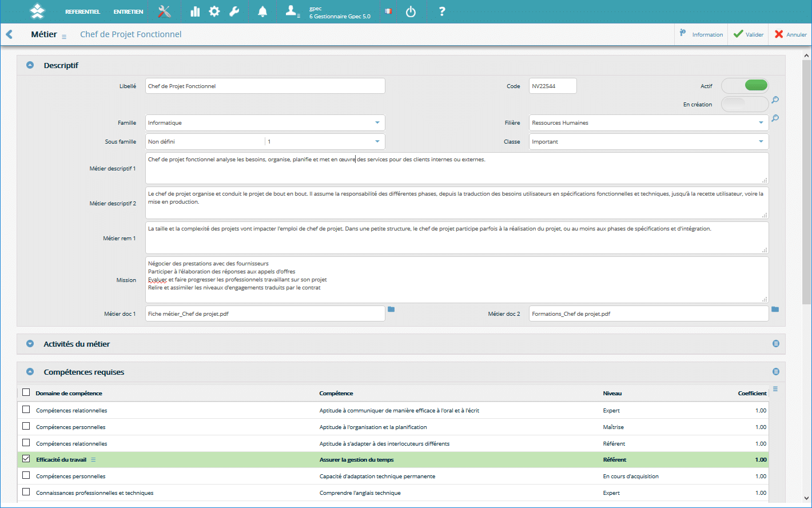Toggle the Actif switch
Image resolution: width=812 pixels, height=508 pixels.
point(745,86)
